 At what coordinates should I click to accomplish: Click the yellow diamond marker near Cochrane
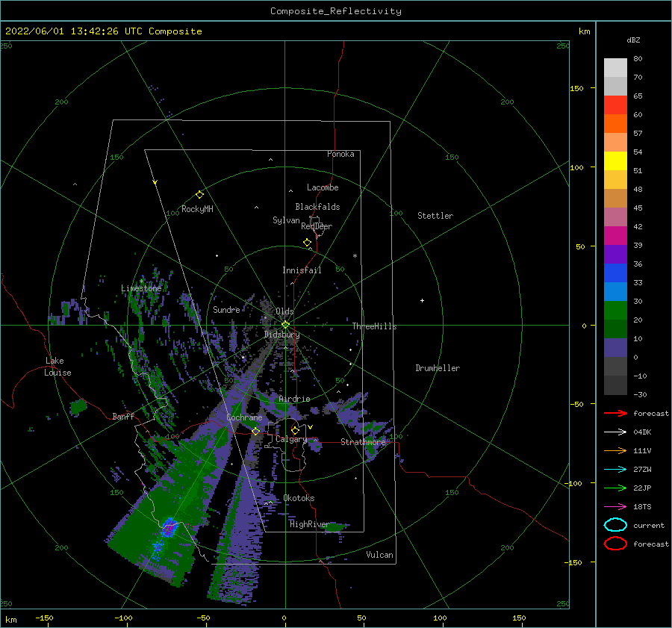(x=255, y=432)
